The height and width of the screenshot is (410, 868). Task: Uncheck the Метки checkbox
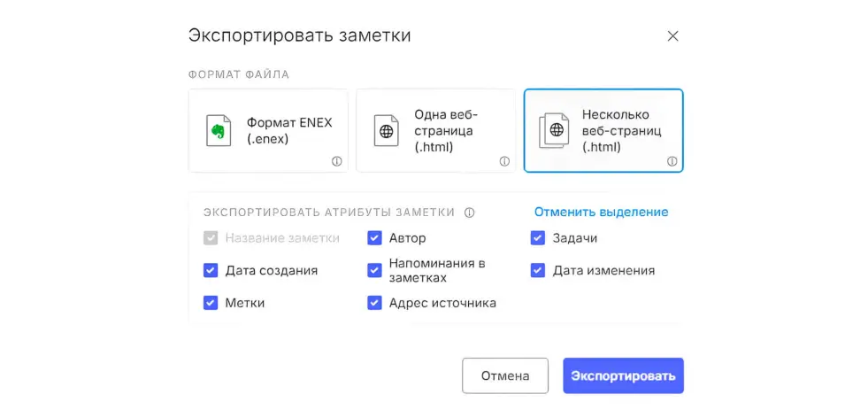pos(211,303)
